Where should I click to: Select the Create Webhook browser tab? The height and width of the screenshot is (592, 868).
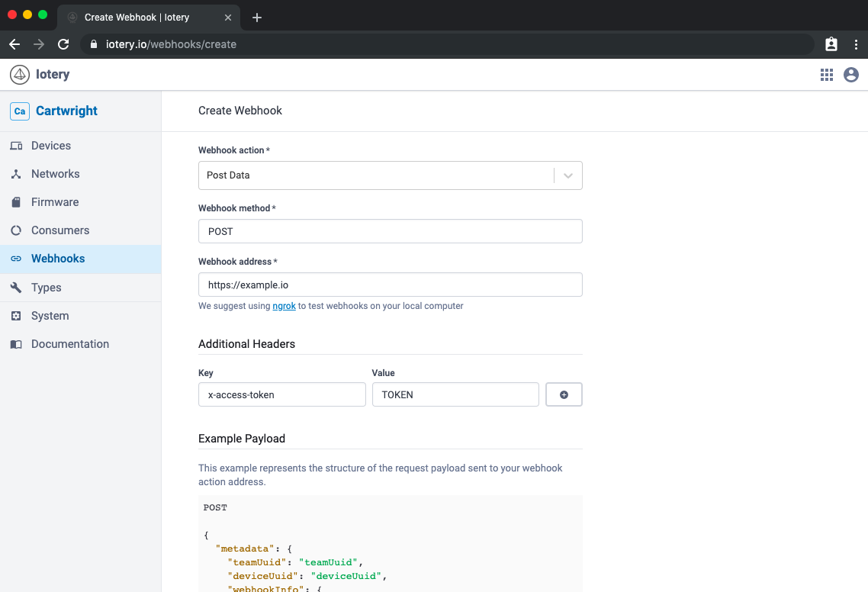pos(149,18)
